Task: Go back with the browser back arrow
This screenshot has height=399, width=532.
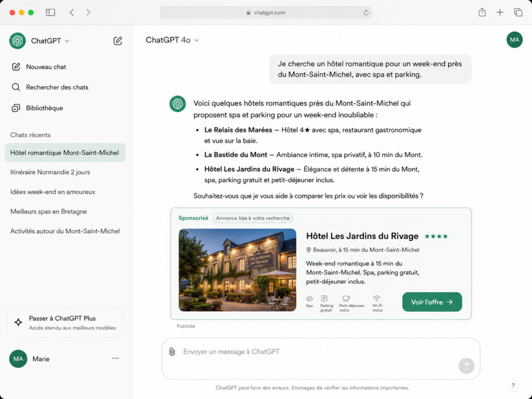Action: 72,12
